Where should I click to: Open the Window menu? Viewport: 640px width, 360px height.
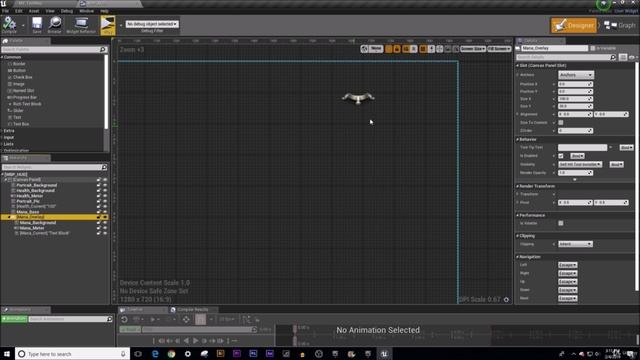pyautogui.click(x=86, y=11)
